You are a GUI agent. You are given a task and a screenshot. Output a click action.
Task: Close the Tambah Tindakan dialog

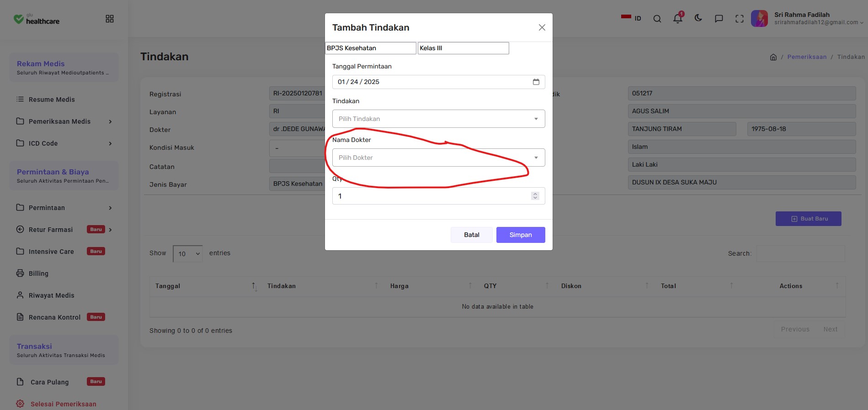pyautogui.click(x=542, y=27)
